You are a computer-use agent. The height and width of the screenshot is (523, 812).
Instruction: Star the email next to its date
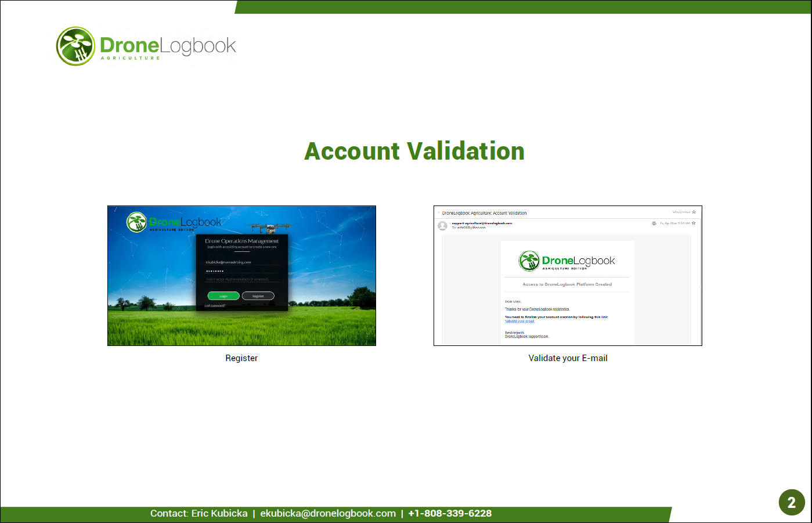[x=694, y=223]
